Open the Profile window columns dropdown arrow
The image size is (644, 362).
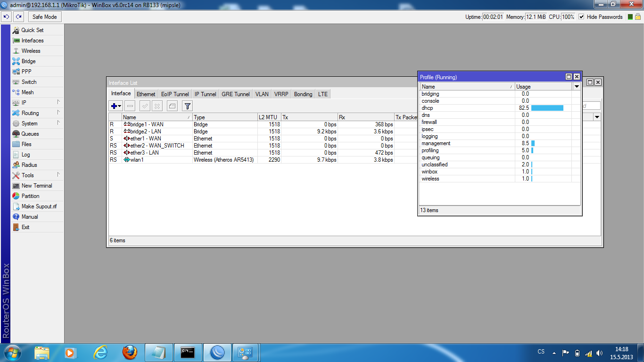pos(576,87)
